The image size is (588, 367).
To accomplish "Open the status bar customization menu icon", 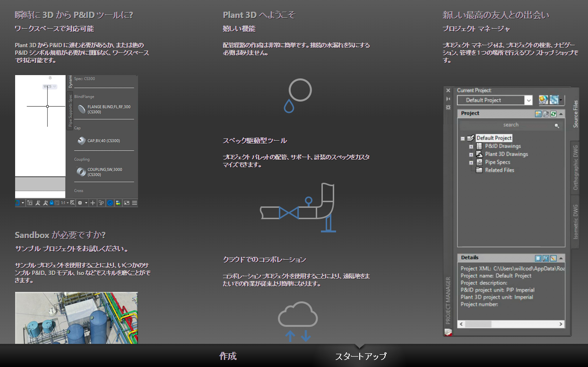I will [x=135, y=203].
